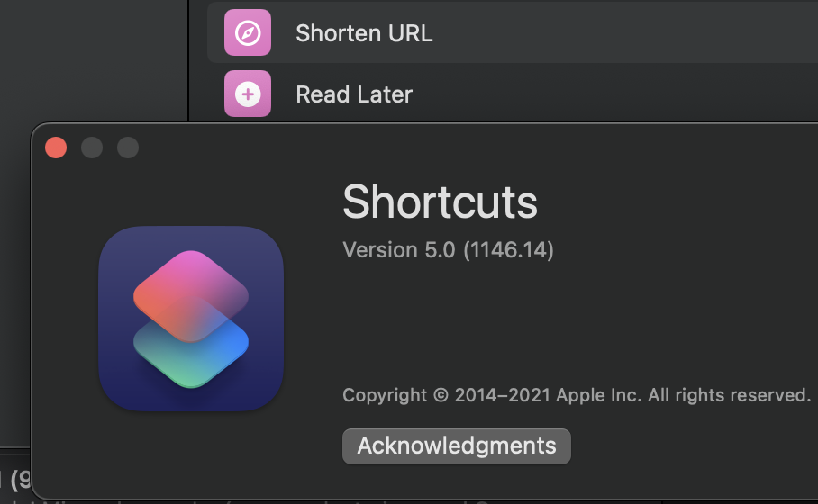818x504 pixels.
Task: Click the Version 5.0 (1146.14) text
Action: [x=448, y=250]
